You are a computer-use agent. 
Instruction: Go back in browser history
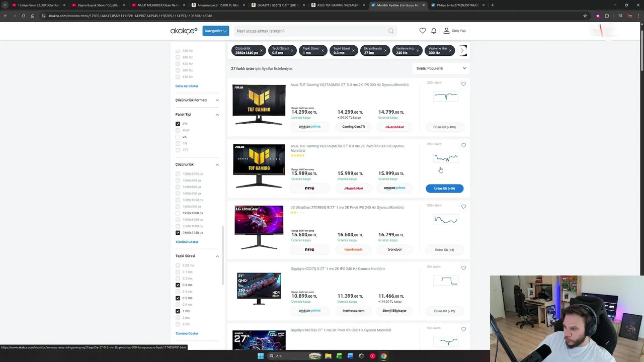click(x=6, y=16)
